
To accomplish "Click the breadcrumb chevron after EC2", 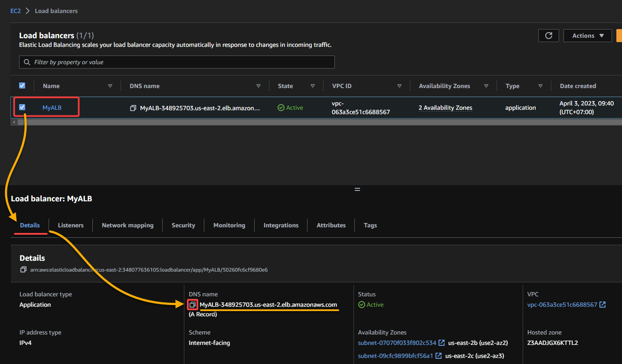I will [x=28, y=11].
